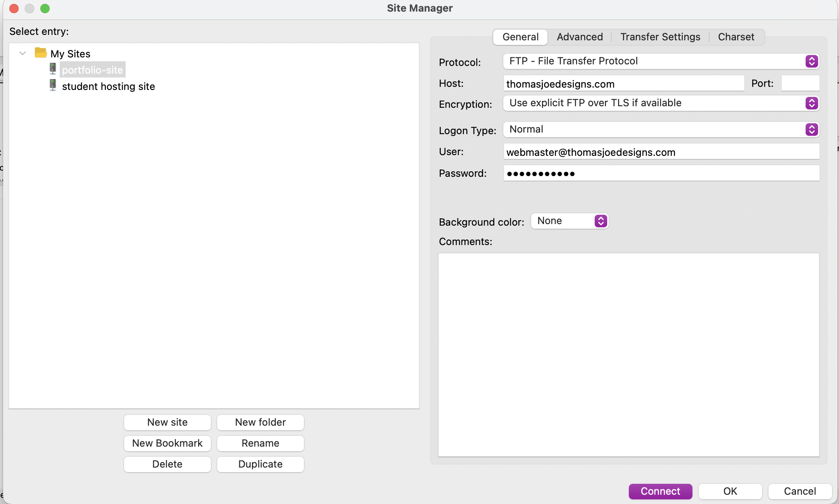Select the Charset tab

[x=737, y=36]
